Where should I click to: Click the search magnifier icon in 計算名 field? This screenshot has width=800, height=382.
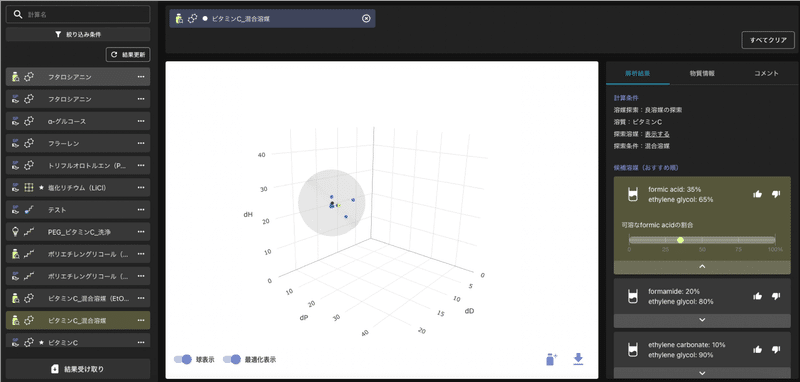(18, 15)
